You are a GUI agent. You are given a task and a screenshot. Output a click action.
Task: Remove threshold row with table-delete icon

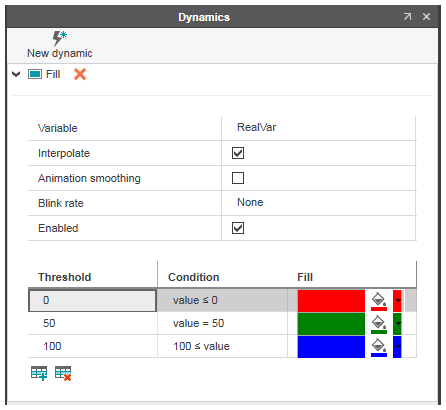(63, 373)
